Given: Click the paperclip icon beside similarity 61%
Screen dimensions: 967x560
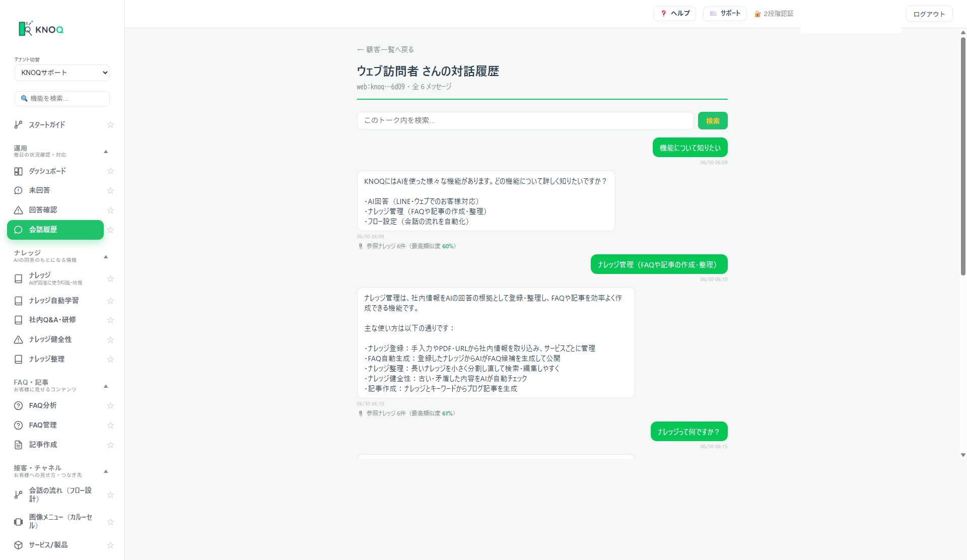Looking at the screenshot, I should click(361, 413).
